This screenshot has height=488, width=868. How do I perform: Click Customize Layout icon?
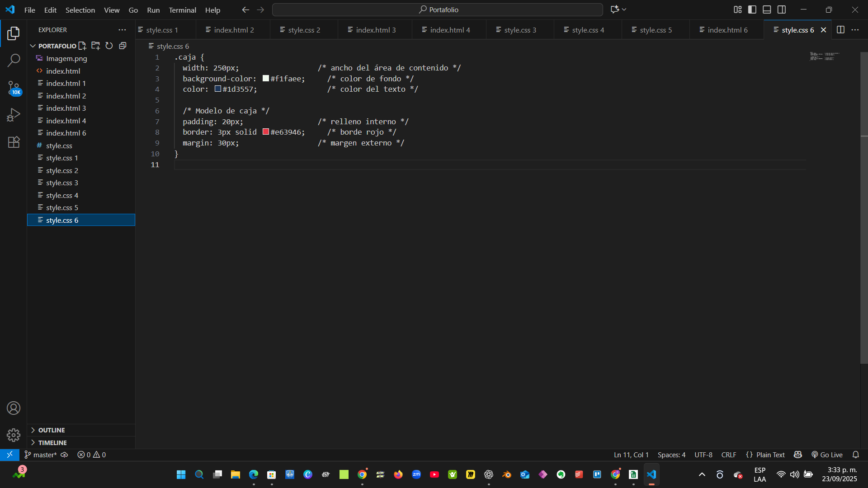point(737,9)
